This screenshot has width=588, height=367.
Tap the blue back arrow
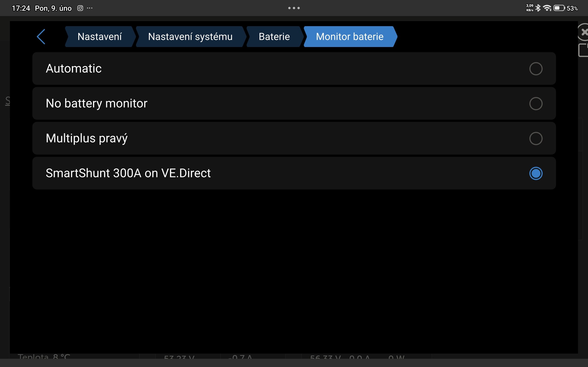[x=41, y=37]
